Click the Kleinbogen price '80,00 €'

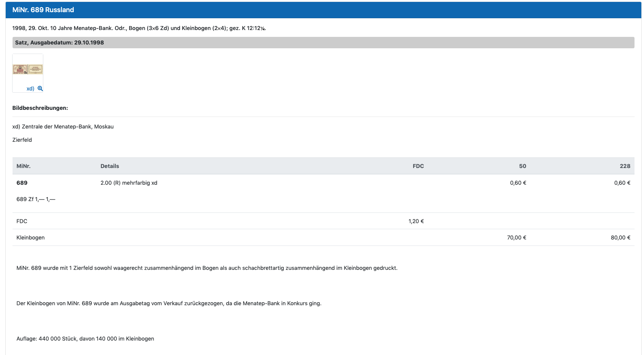620,238
